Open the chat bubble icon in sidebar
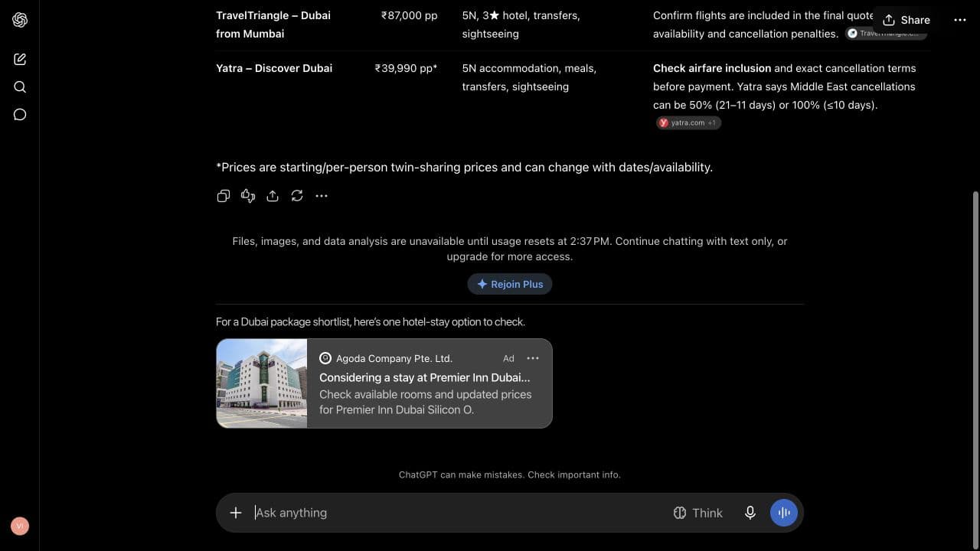The height and width of the screenshot is (551, 980). click(20, 115)
